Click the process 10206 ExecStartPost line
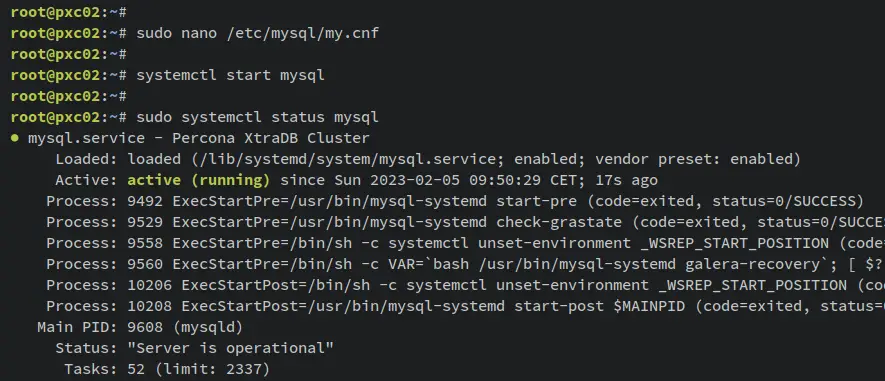The height and width of the screenshot is (381, 885). (466, 285)
